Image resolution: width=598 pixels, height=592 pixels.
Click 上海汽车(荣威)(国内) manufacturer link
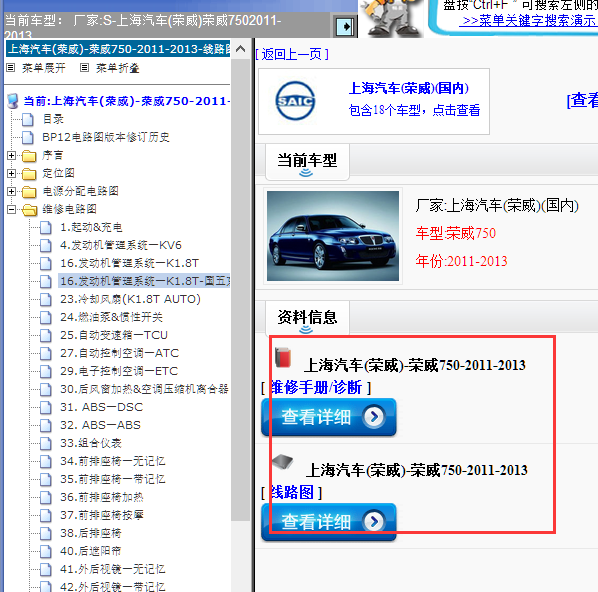[x=408, y=88]
